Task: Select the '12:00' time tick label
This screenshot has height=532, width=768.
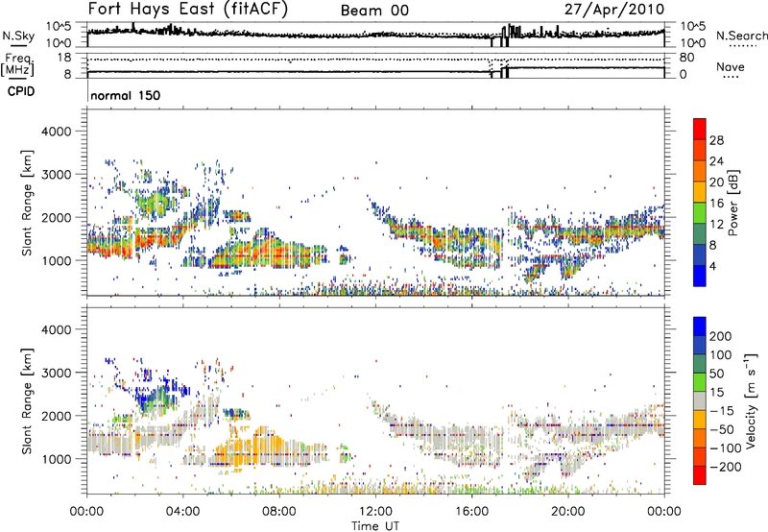Action: point(375,512)
